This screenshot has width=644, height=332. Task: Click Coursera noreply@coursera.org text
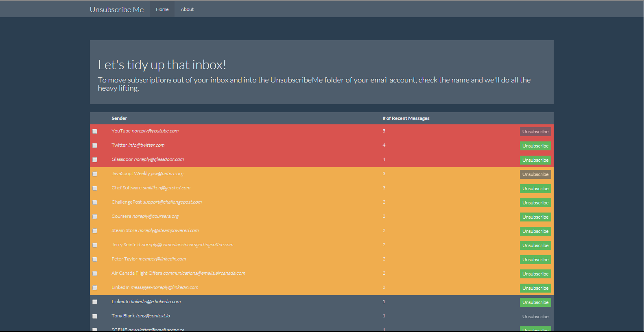click(x=145, y=216)
